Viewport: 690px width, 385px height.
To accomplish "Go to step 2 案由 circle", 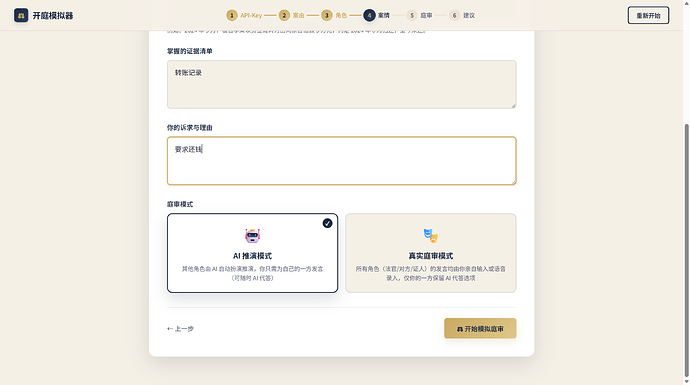I will coord(284,15).
